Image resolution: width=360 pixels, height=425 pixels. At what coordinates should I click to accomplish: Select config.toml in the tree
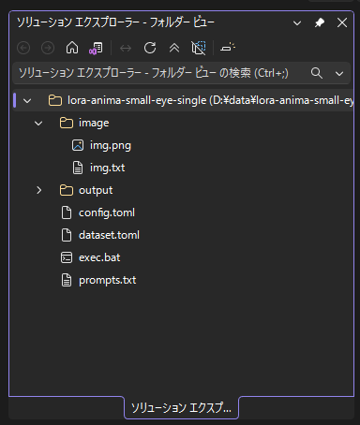[x=183, y=213]
